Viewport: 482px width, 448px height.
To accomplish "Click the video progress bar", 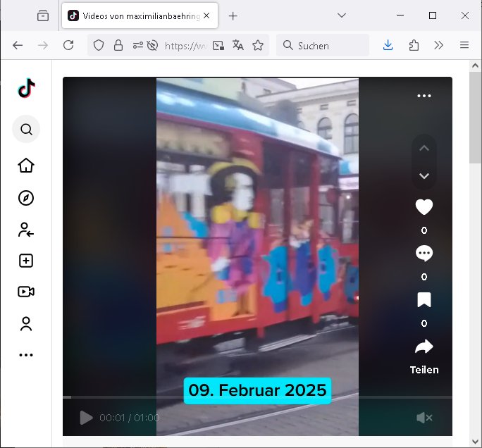I will [x=257, y=397].
